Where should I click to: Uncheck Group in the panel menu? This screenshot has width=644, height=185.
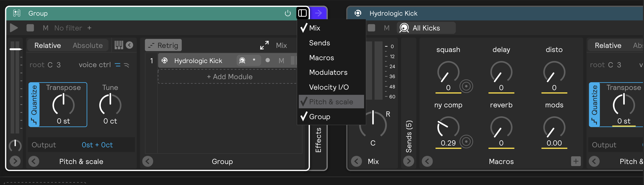(331, 117)
